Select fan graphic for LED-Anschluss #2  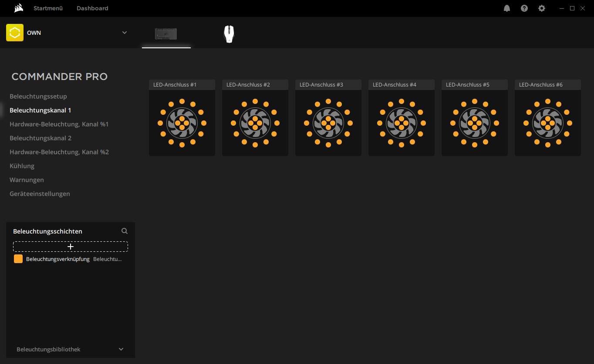tap(255, 123)
